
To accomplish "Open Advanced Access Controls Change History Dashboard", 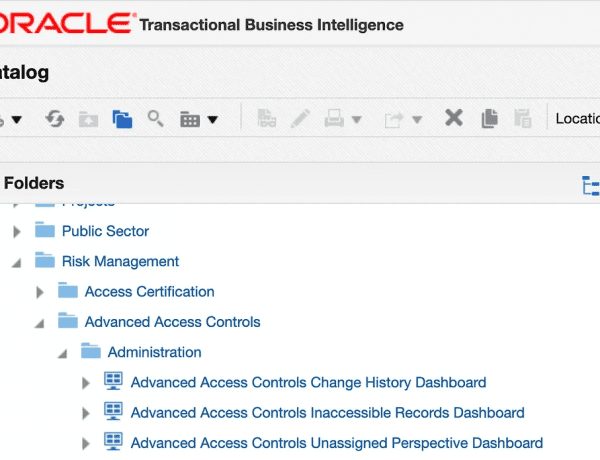I will click(x=308, y=382).
